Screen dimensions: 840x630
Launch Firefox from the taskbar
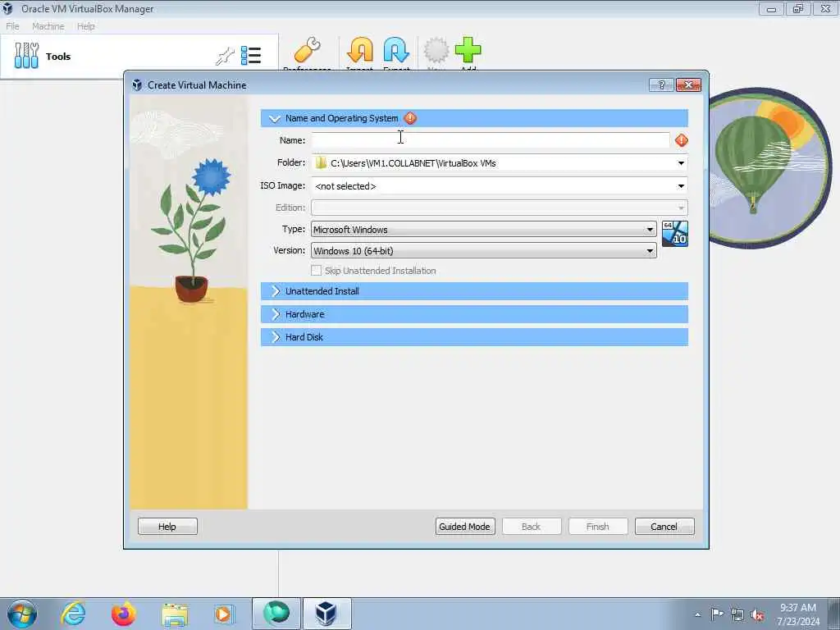(x=124, y=614)
